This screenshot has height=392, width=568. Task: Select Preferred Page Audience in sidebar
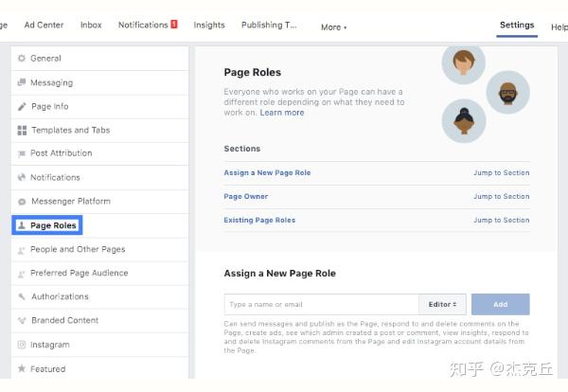pos(99,273)
